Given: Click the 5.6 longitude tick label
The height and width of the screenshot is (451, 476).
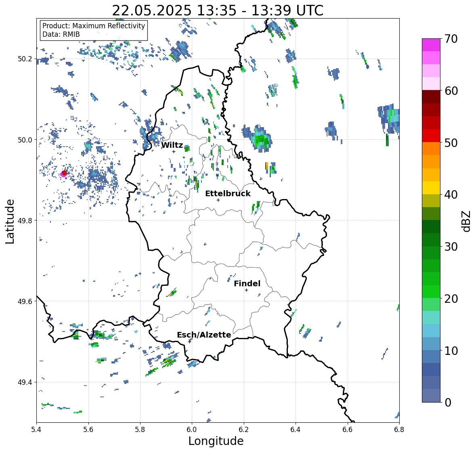Looking at the screenshot, I should point(88,429).
